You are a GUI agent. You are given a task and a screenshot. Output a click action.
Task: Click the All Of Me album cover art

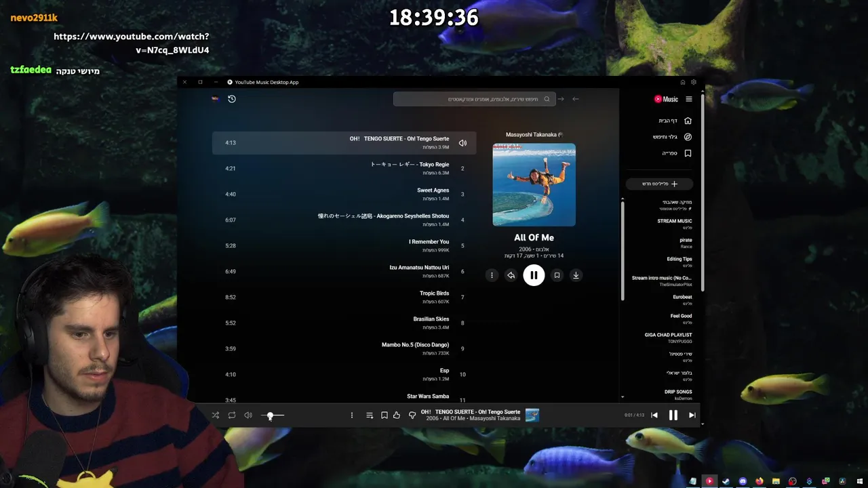[534, 184]
